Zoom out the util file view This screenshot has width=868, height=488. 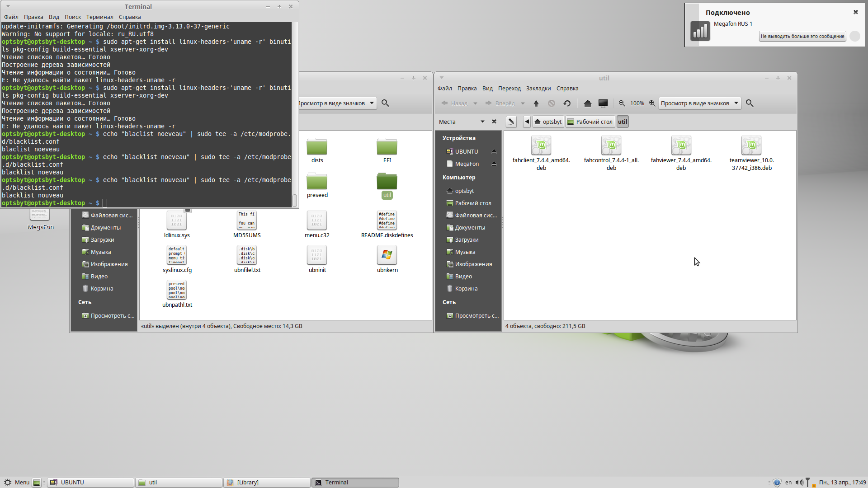(x=622, y=103)
